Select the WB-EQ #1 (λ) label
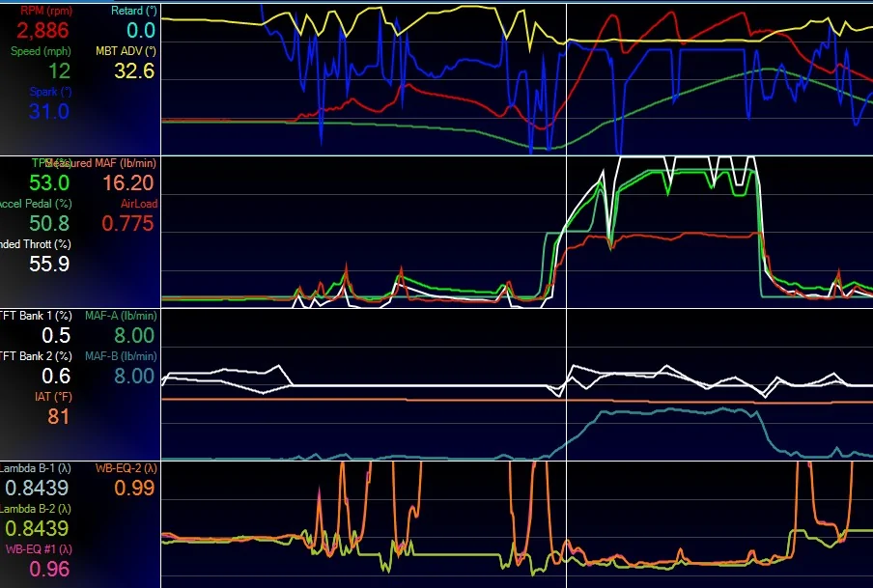 [39, 549]
